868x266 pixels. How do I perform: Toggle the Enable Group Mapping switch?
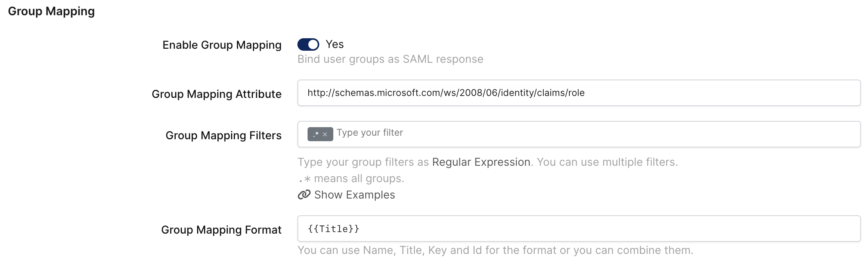click(x=308, y=44)
